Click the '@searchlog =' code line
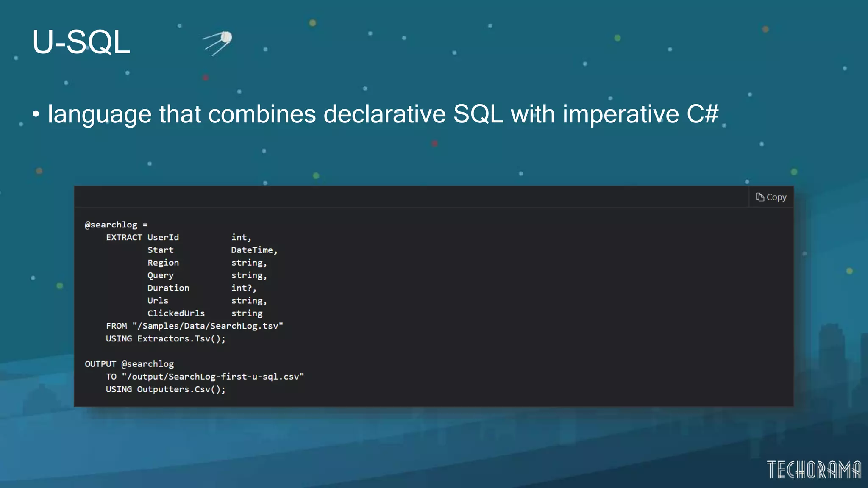 click(116, 225)
